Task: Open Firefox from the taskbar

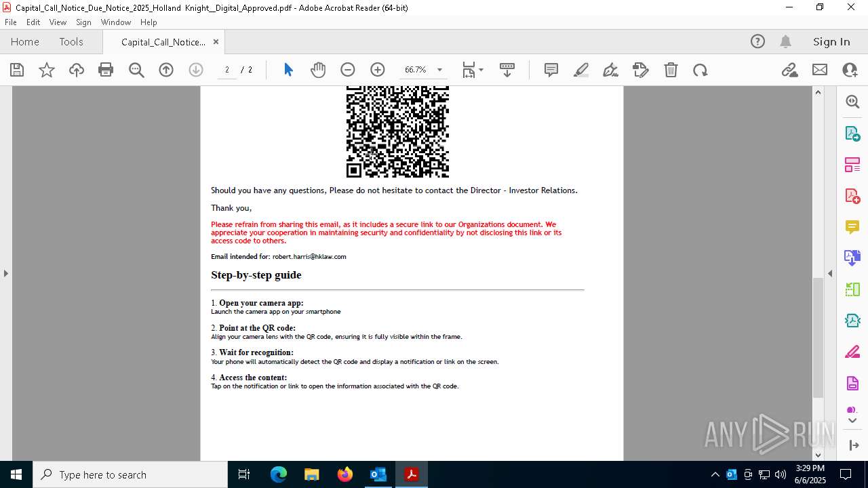Action: click(345, 474)
